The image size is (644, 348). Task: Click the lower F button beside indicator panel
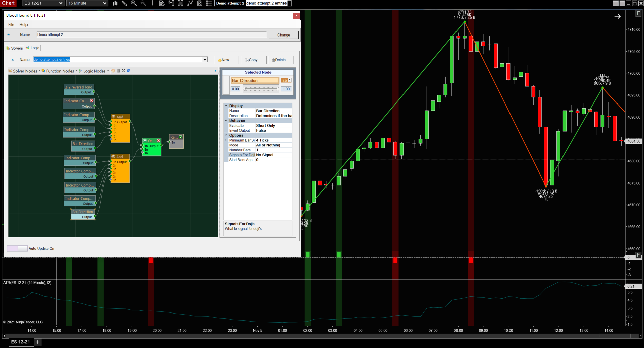point(638,255)
